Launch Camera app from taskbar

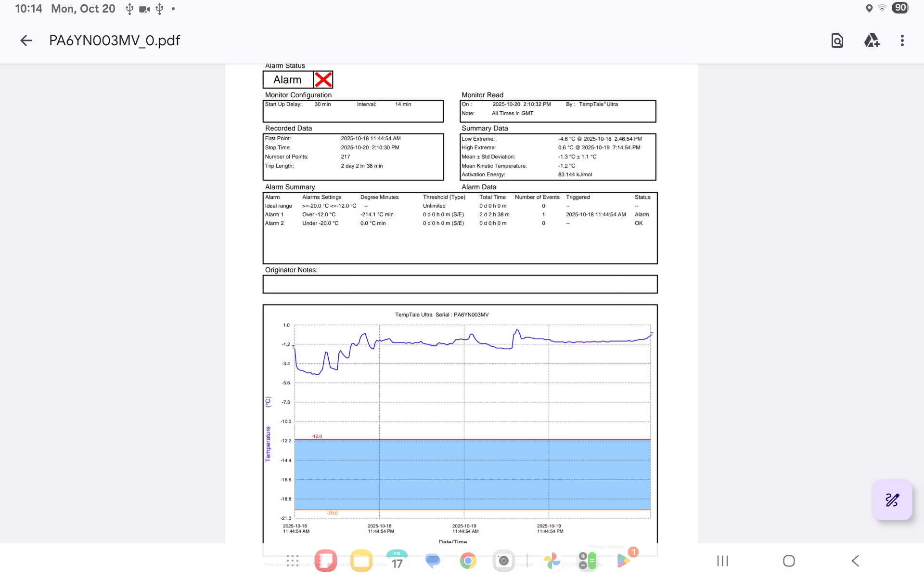pyautogui.click(x=504, y=561)
